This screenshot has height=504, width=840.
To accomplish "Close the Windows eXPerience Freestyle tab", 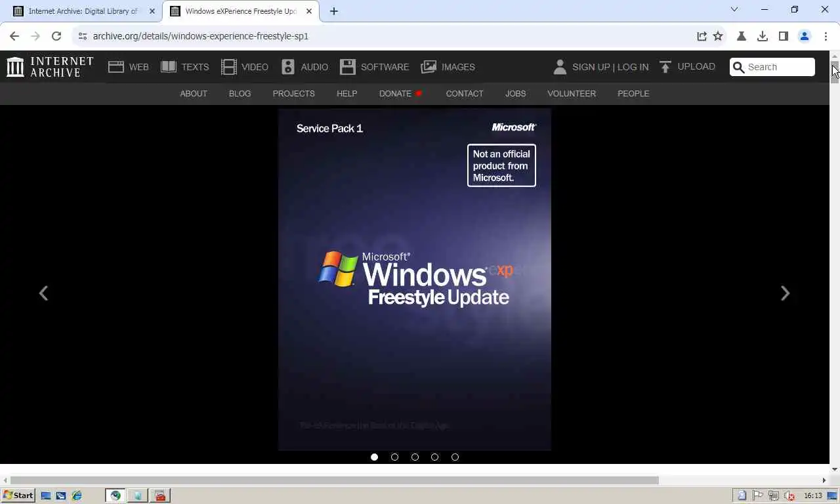I will pos(309,11).
